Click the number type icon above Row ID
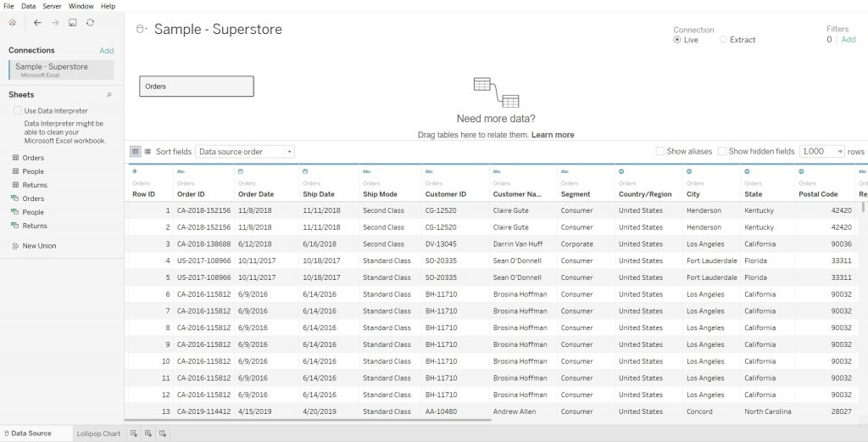Viewport: 868px width, 442px height. (x=135, y=171)
